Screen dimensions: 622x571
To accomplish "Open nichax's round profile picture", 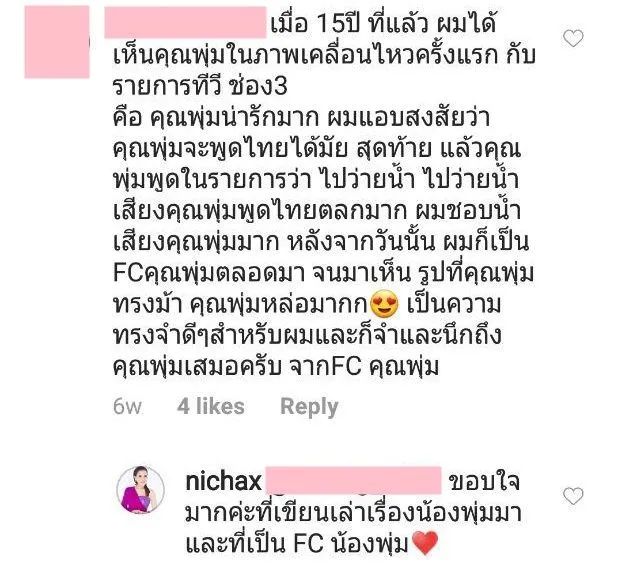I will (x=140, y=490).
